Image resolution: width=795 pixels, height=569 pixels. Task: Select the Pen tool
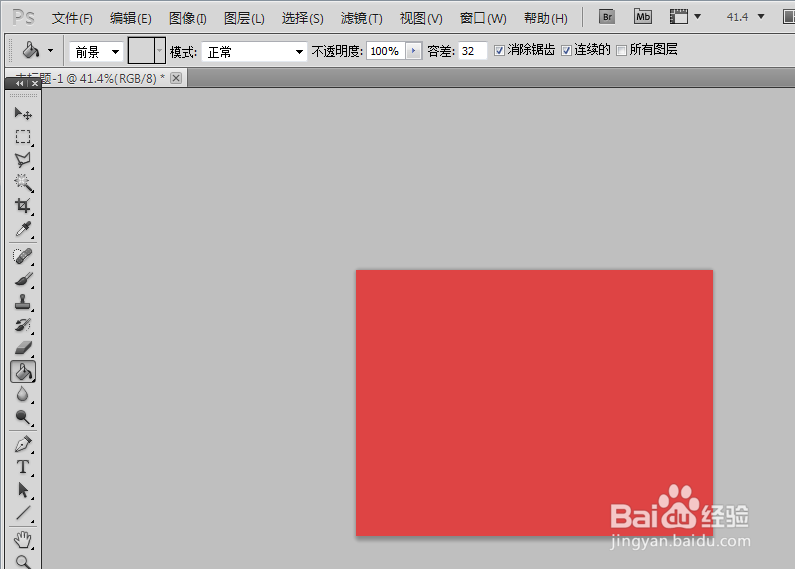[x=23, y=444]
